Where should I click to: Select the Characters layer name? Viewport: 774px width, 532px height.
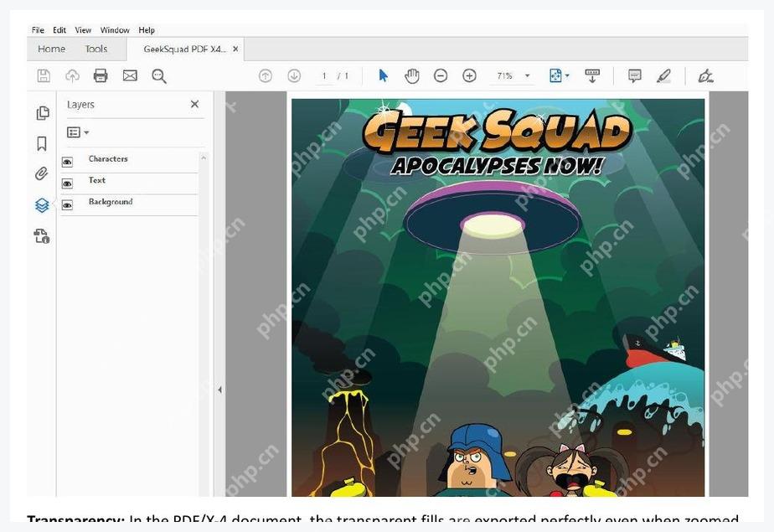108,159
